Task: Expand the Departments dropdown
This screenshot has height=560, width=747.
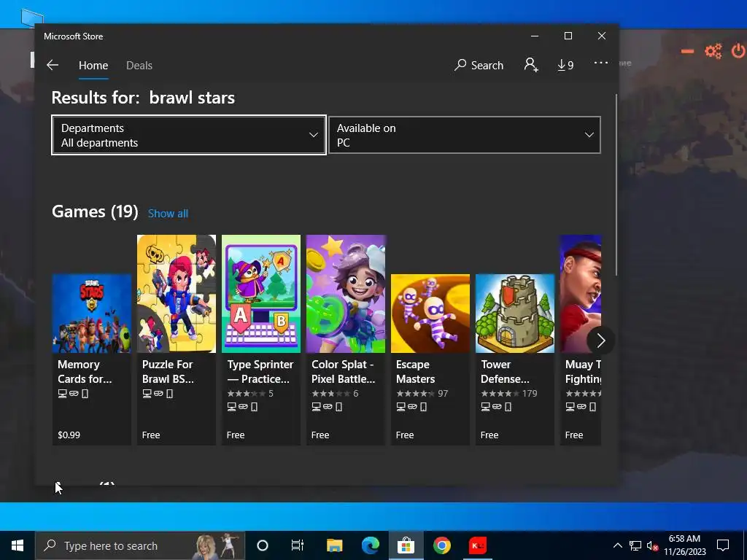Action: coord(189,135)
